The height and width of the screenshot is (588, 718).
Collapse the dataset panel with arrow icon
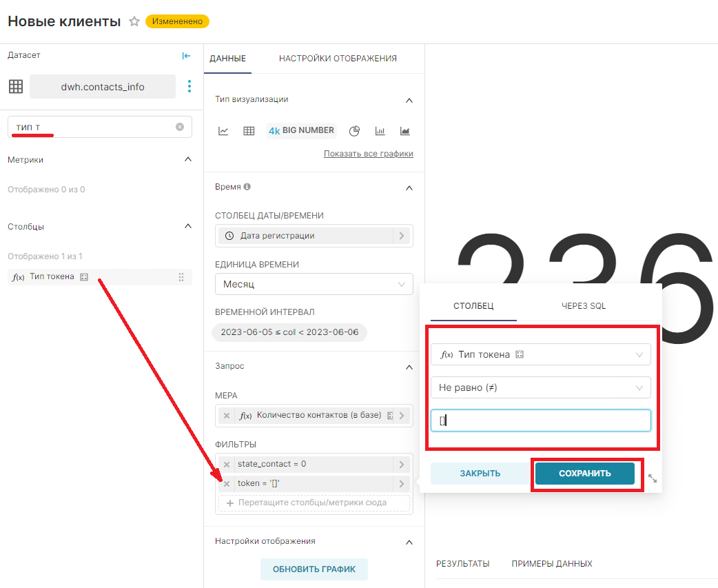click(x=186, y=56)
